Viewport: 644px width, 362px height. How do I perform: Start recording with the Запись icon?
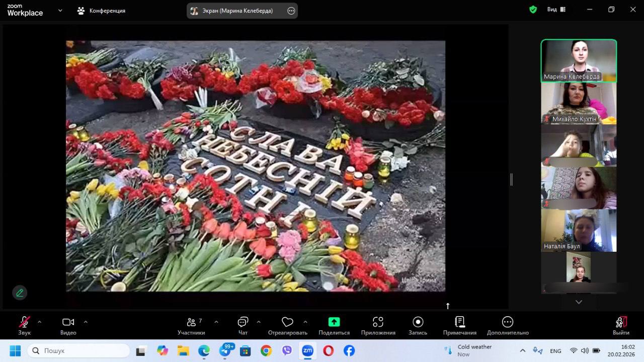click(x=418, y=322)
